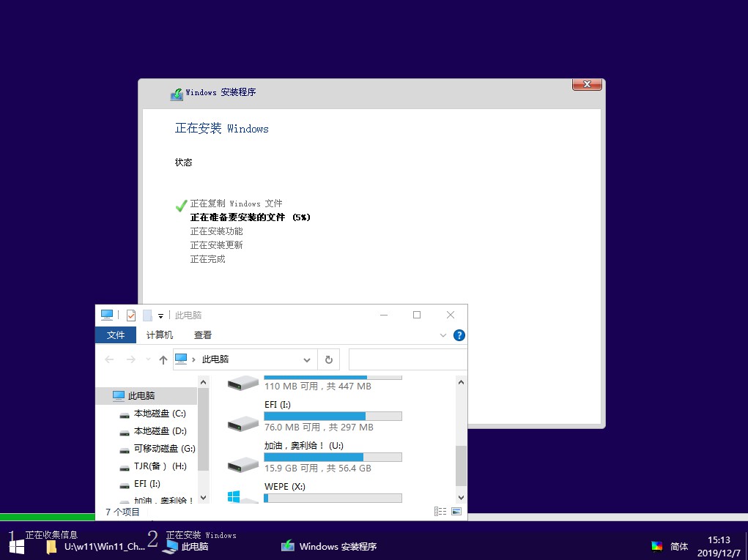Click the '正在安装 Windows' heading
The height and width of the screenshot is (560, 748).
click(222, 128)
